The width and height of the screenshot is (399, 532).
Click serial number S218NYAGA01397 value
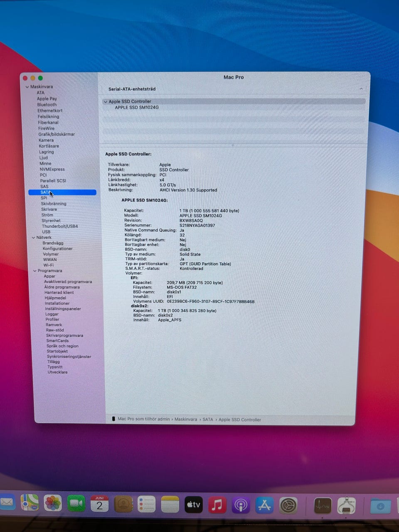click(197, 225)
